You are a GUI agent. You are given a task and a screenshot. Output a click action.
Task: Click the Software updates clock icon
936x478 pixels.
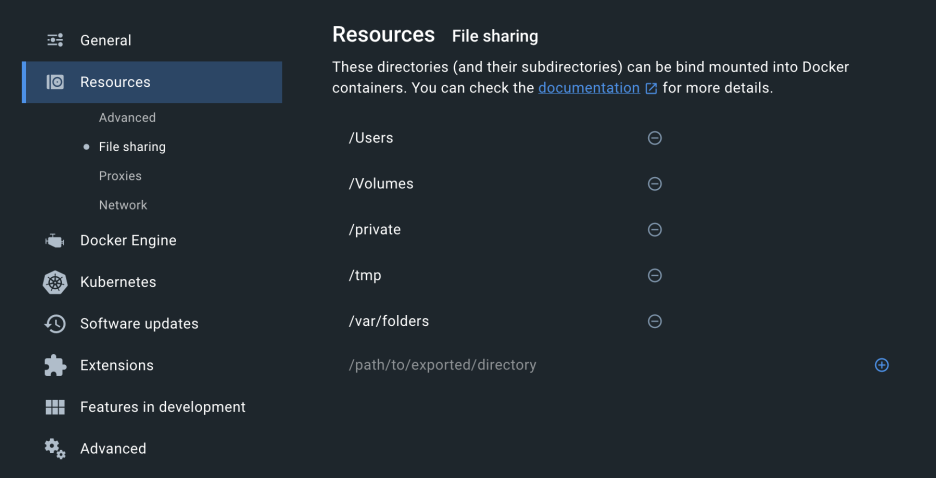point(55,324)
